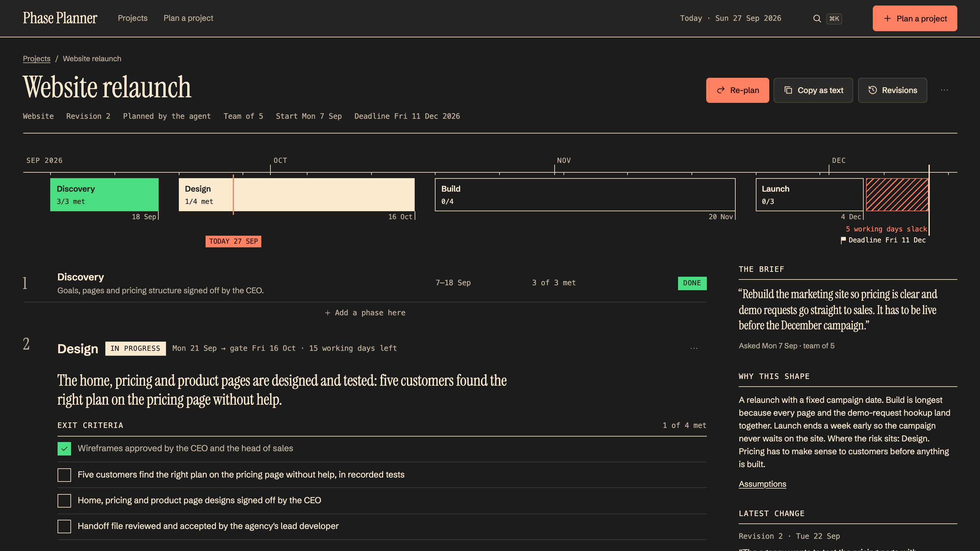The width and height of the screenshot is (980, 551).
Task: Click Copy as text button
Action: click(x=813, y=90)
